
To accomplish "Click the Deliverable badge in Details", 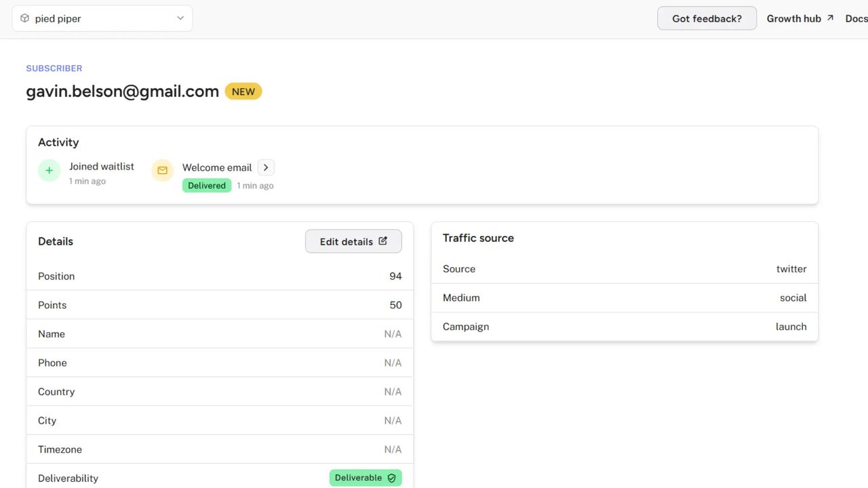I will [x=365, y=478].
